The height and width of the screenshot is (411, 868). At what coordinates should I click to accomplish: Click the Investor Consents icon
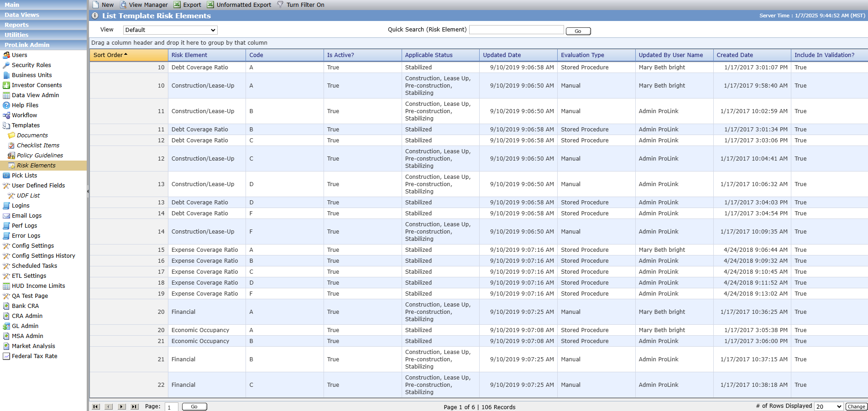[x=6, y=85]
